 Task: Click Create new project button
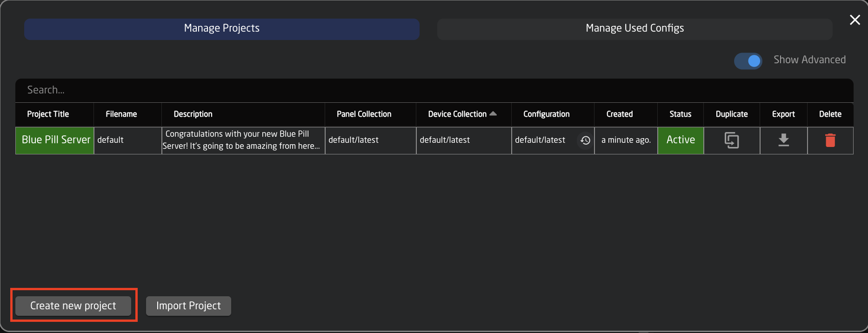[73, 306]
